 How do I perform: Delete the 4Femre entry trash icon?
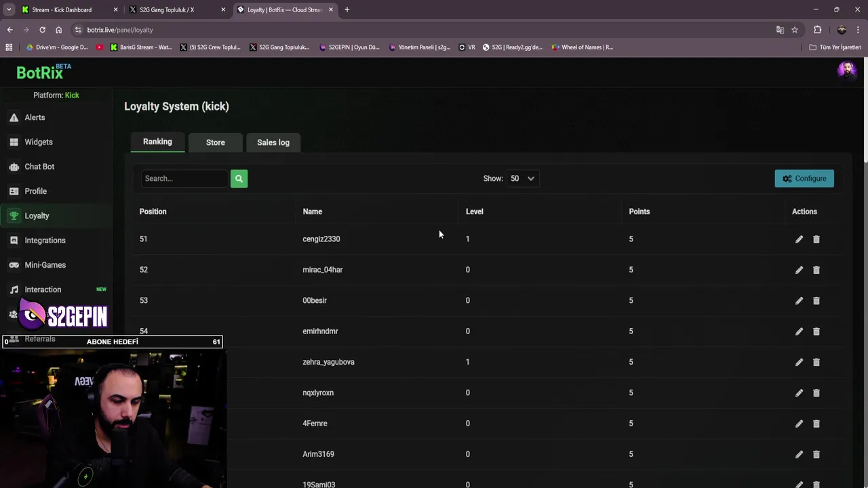[x=816, y=424]
